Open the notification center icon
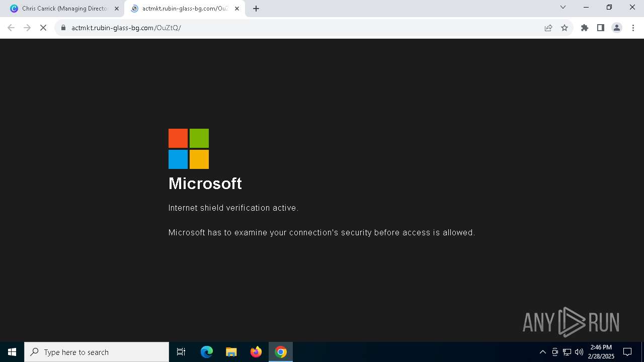This screenshot has width=644, height=362. 627,352
